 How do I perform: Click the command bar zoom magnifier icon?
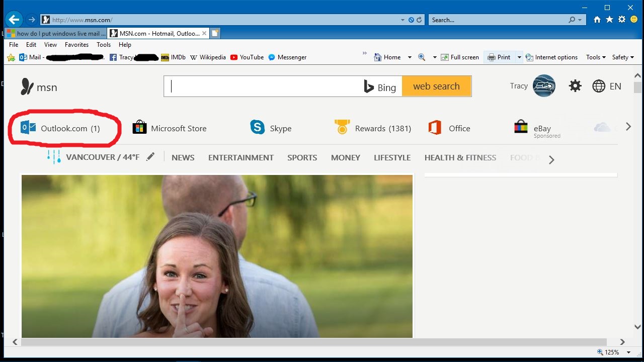[422, 57]
